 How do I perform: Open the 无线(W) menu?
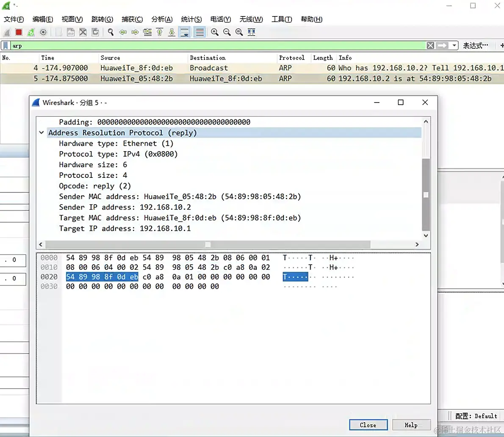(251, 19)
